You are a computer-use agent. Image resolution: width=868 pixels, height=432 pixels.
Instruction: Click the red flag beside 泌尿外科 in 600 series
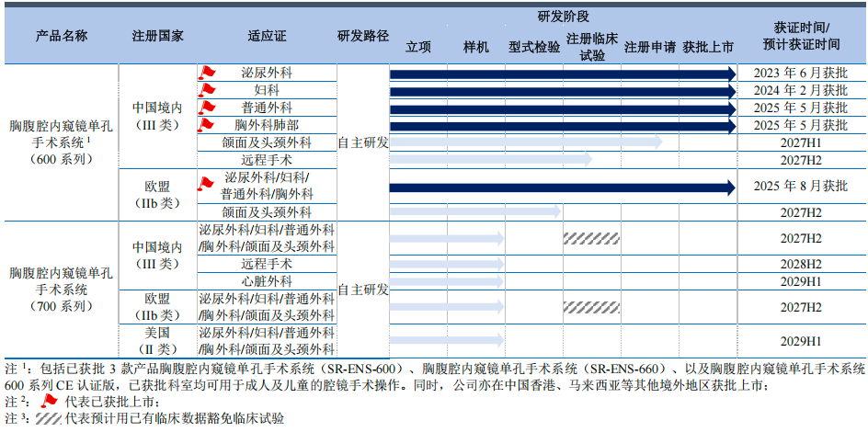tap(207, 73)
